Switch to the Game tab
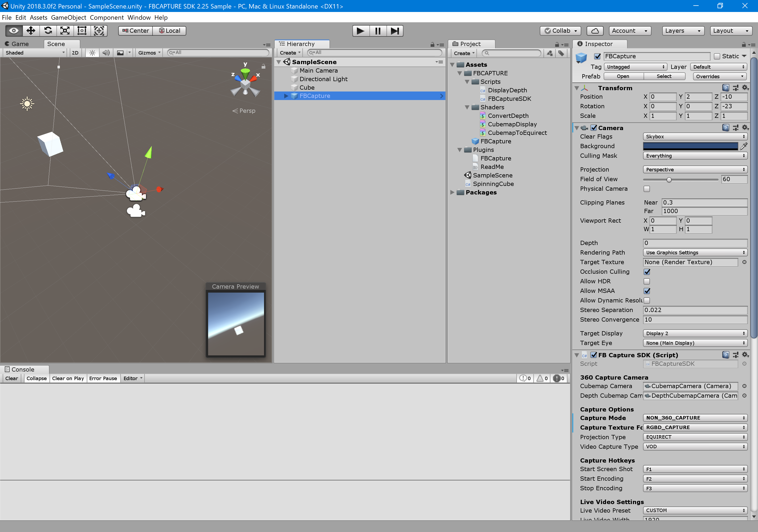 20,44
